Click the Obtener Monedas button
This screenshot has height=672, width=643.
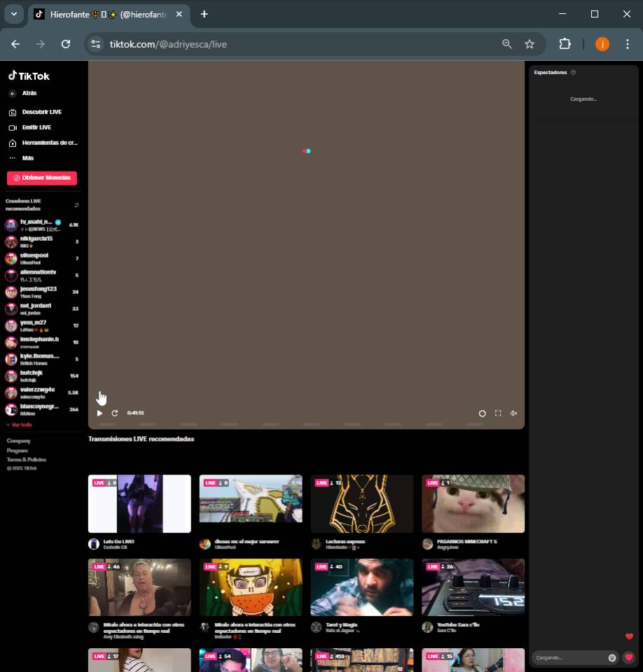coord(42,178)
